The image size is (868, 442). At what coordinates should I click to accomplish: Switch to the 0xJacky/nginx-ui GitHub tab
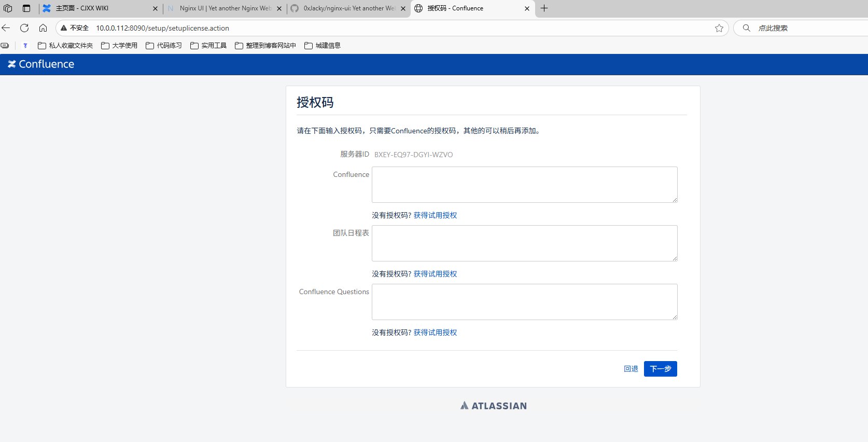pyautogui.click(x=347, y=8)
